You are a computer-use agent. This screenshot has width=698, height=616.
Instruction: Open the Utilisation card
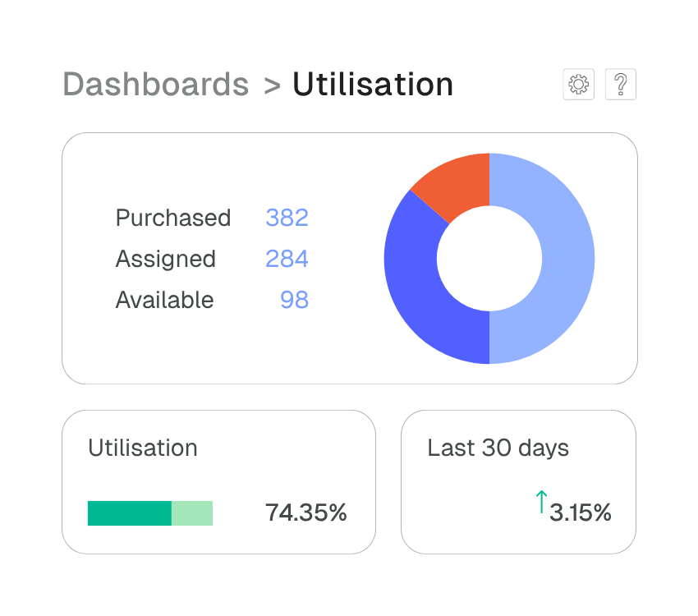click(x=219, y=481)
